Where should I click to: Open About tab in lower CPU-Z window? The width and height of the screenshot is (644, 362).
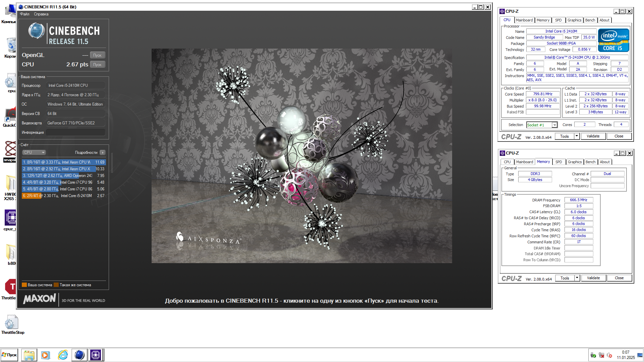point(605,162)
